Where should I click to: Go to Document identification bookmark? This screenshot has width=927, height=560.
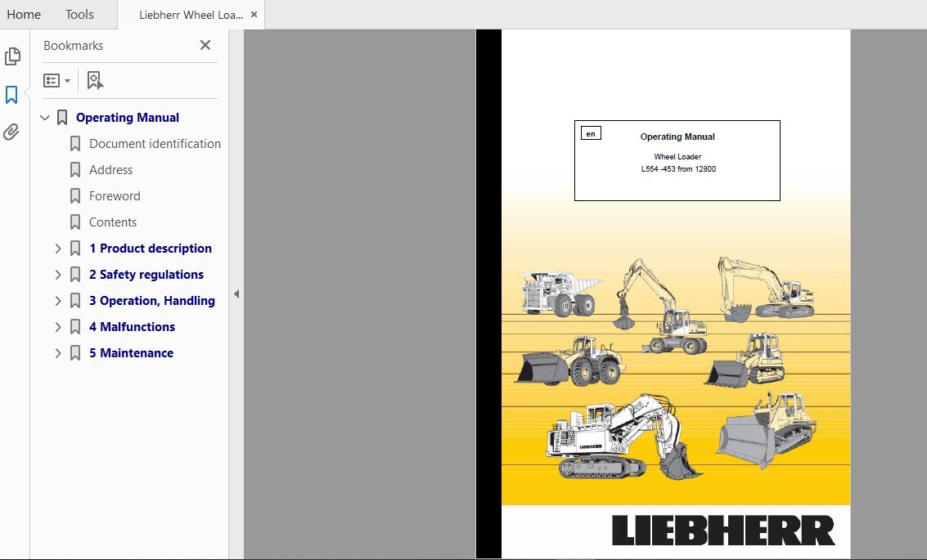pos(155,144)
